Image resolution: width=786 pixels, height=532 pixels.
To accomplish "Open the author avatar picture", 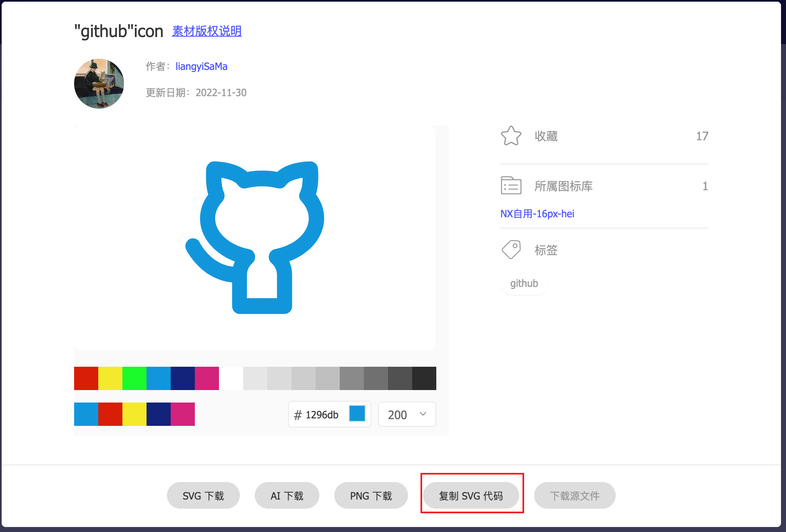I will pos(99,84).
